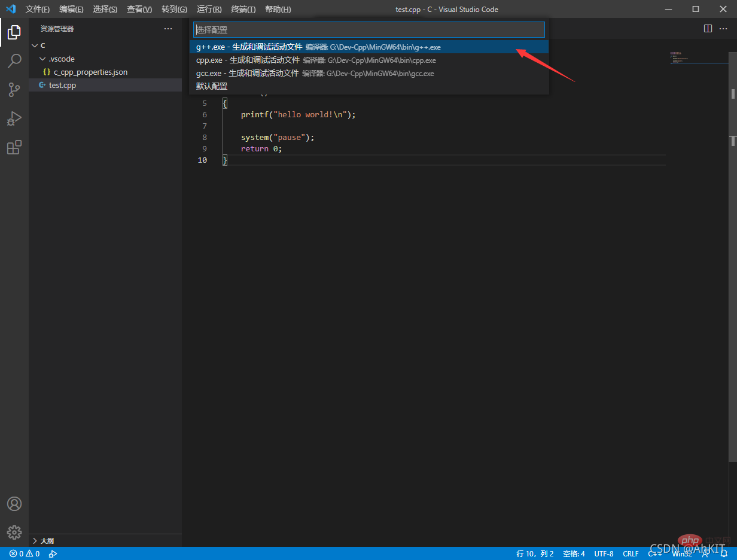Open the Extensions view icon
The width and height of the screenshot is (737, 560).
pyautogui.click(x=14, y=147)
